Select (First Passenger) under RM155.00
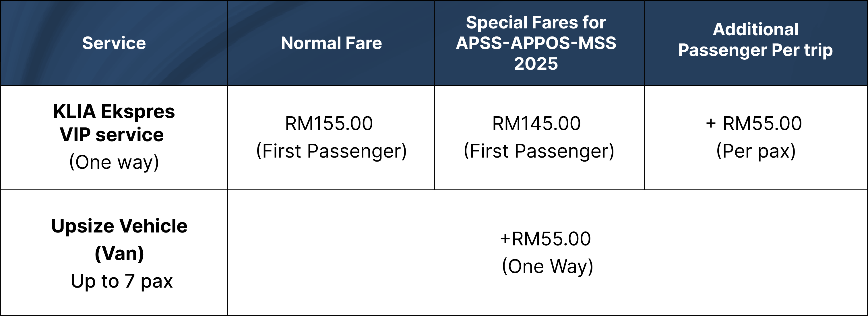The image size is (868, 316). (x=331, y=151)
